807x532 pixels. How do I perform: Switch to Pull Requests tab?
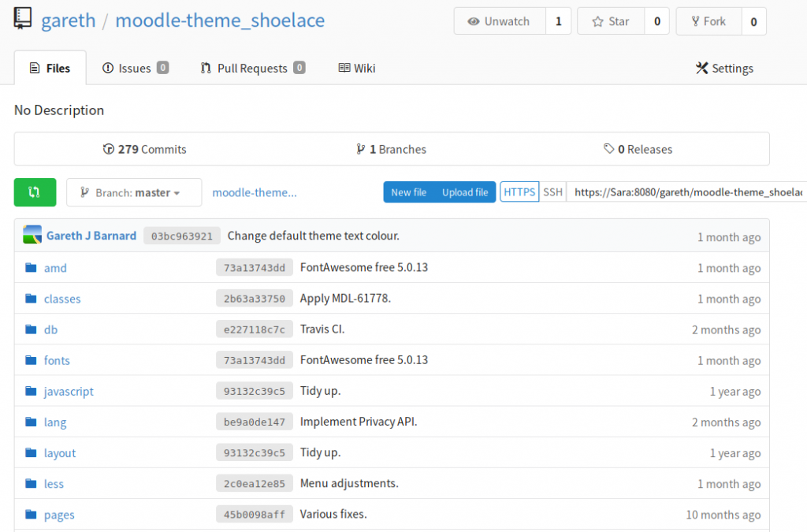coord(252,69)
